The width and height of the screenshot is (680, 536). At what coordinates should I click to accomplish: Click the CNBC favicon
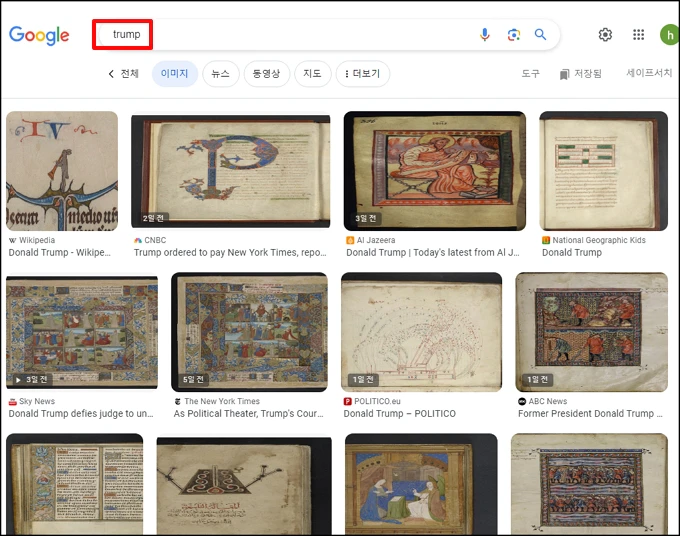pyautogui.click(x=138, y=240)
